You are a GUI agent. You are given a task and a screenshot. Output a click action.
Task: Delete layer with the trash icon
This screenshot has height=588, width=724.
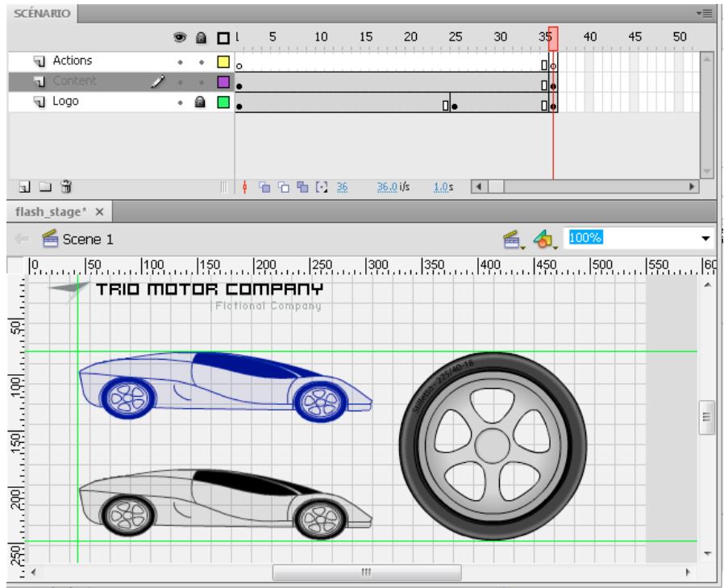67,186
